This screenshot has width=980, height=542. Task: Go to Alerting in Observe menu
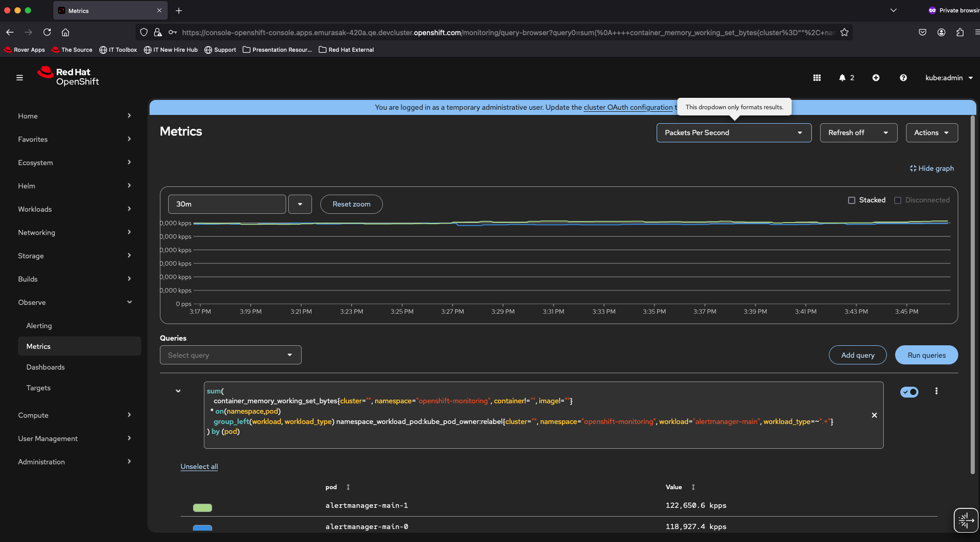39,326
